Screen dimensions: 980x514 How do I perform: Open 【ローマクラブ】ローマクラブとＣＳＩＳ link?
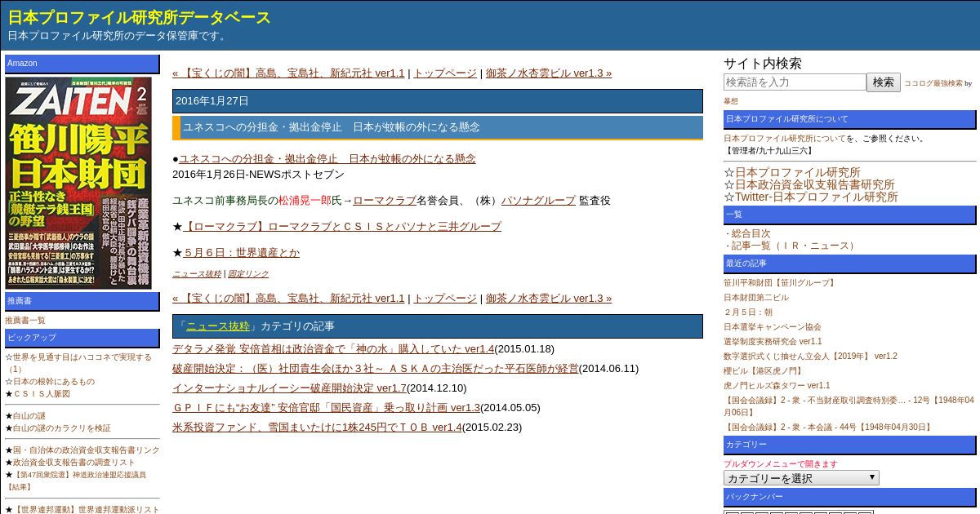[342, 226]
